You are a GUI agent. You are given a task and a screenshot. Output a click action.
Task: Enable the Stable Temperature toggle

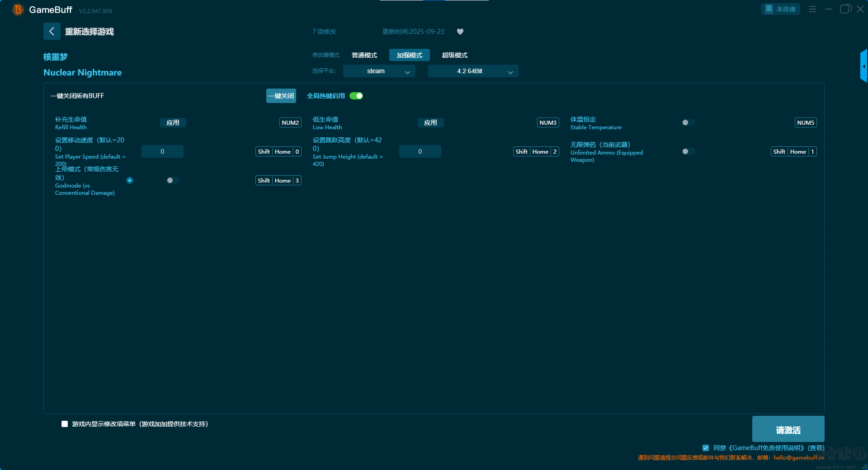pos(688,122)
